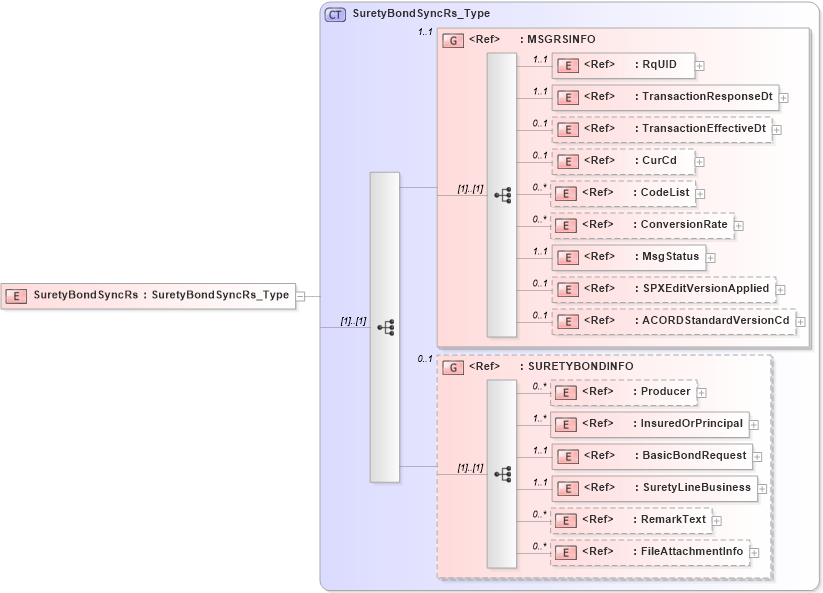Select the E icon on SuretyBondSyncRs element
This screenshot has width=823, height=593.
coord(15,296)
